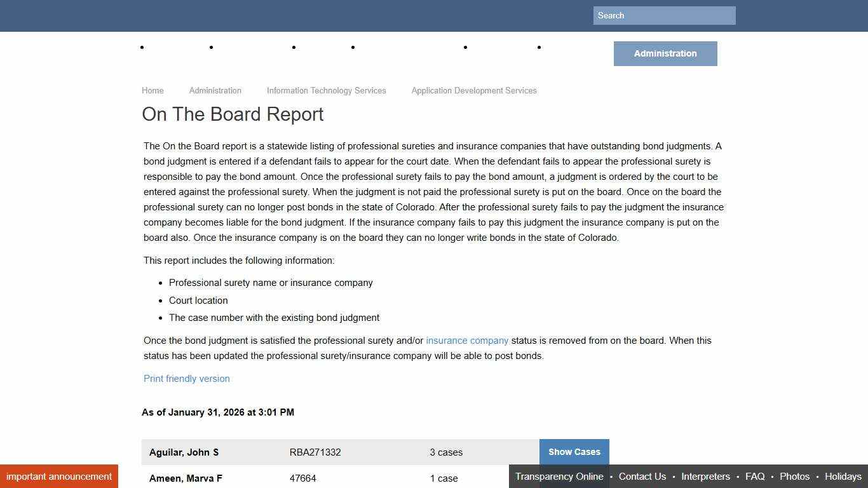Select Information Technology Services breadcrumb
Image resolution: width=868 pixels, height=488 pixels.
click(x=326, y=90)
